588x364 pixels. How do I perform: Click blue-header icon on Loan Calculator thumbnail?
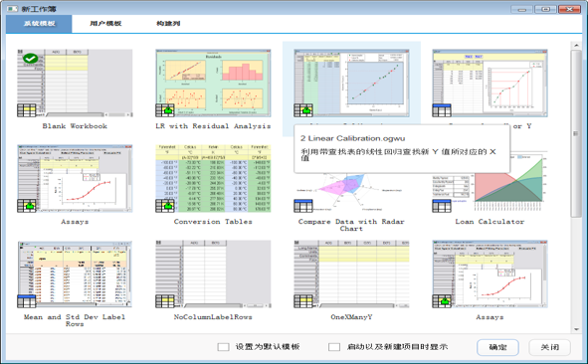click(x=442, y=206)
